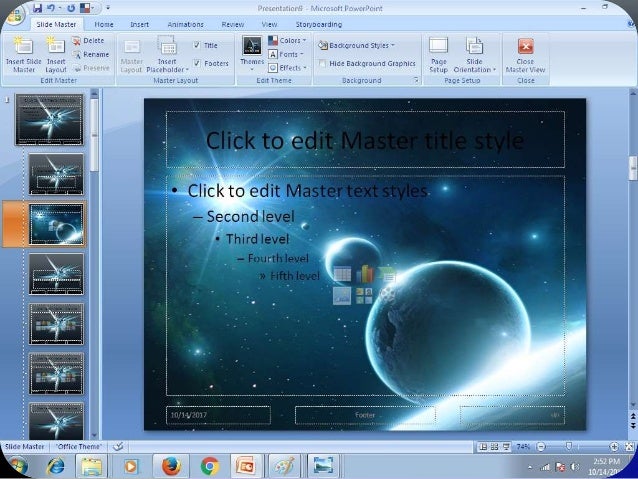Switch to the Insert tab
This screenshot has width=638, height=479.
tap(140, 24)
